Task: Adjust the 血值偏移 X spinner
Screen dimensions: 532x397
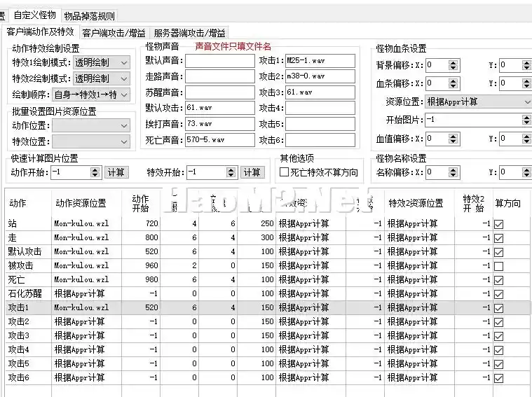Action: pos(453,139)
